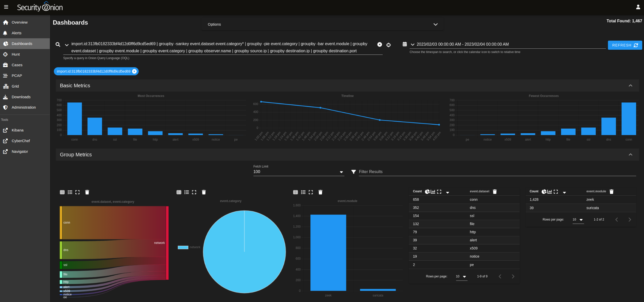
Task: Toggle the hamburger navigation menu
Action: (6, 7)
